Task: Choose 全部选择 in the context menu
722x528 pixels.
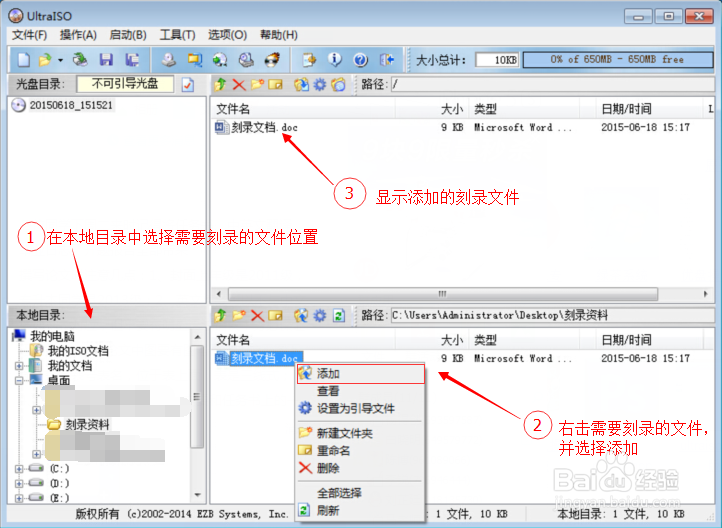Action: 359,493
